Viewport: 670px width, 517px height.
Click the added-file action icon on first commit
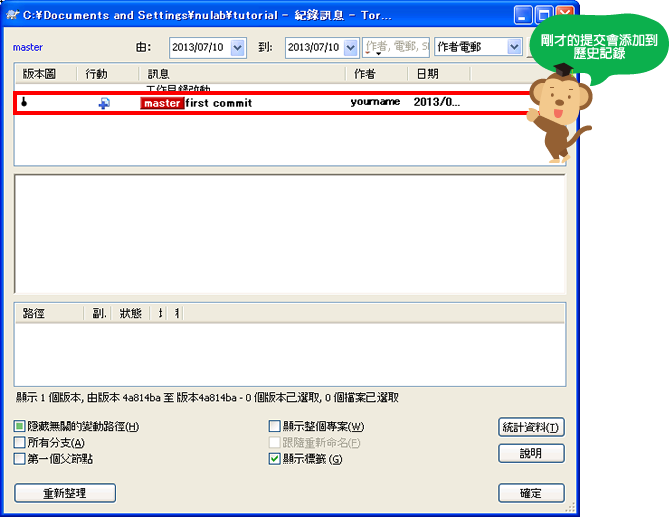[x=103, y=103]
